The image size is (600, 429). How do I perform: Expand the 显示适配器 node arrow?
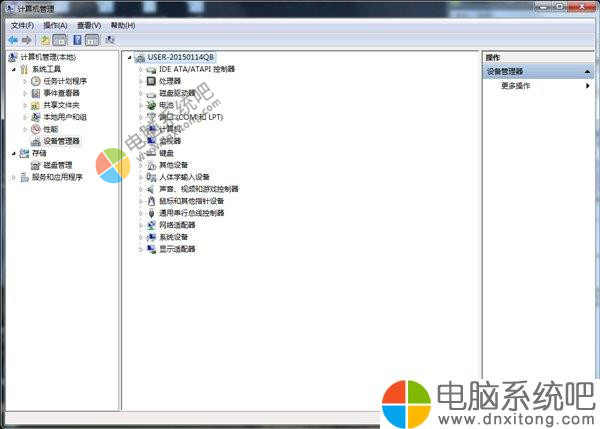pos(141,249)
